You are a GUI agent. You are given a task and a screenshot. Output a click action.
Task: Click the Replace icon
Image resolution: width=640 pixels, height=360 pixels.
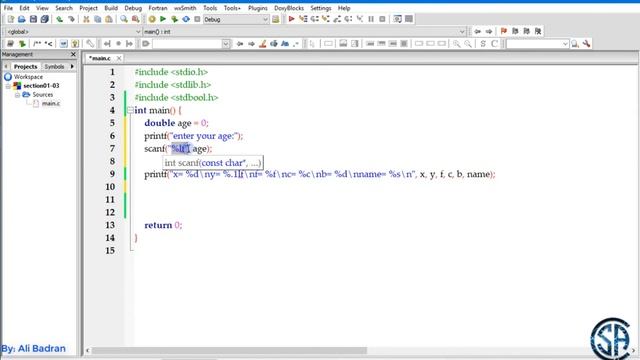click(x=135, y=19)
